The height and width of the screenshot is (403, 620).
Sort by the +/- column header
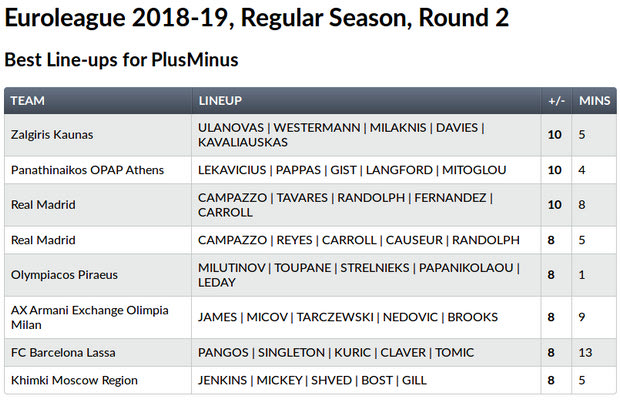pos(556,101)
